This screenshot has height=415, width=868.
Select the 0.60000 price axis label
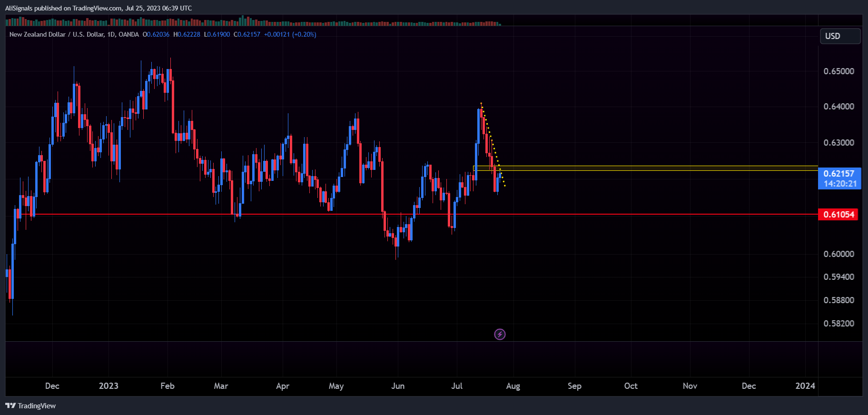pyautogui.click(x=839, y=254)
